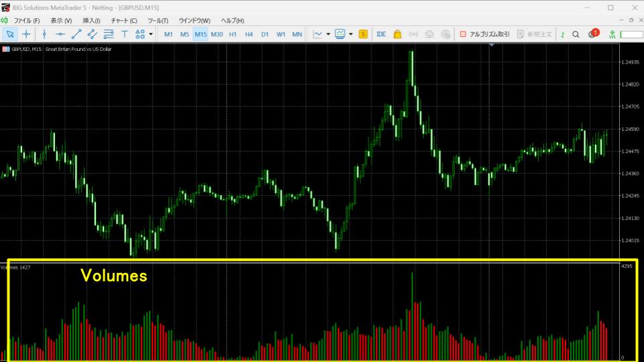
Task: Switch to H1 timeframe
Action: [x=233, y=34]
